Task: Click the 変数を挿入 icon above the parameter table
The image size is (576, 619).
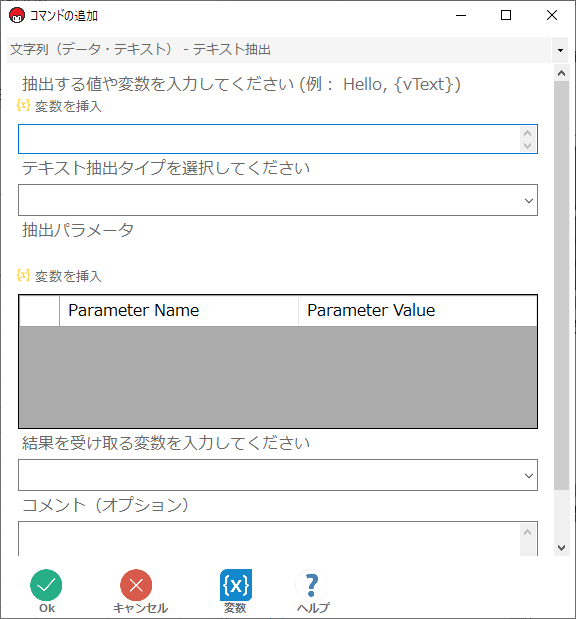Action: (x=23, y=275)
